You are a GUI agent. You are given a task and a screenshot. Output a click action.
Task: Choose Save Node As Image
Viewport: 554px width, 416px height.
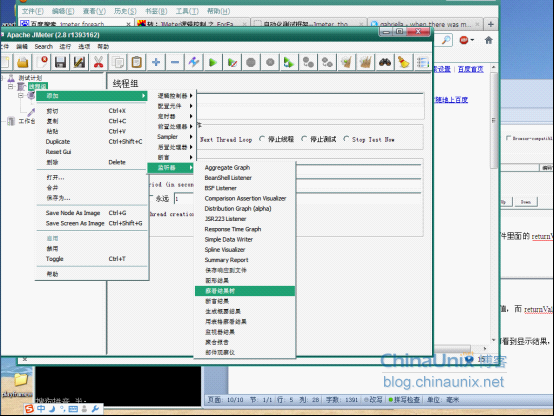point(92,213)
